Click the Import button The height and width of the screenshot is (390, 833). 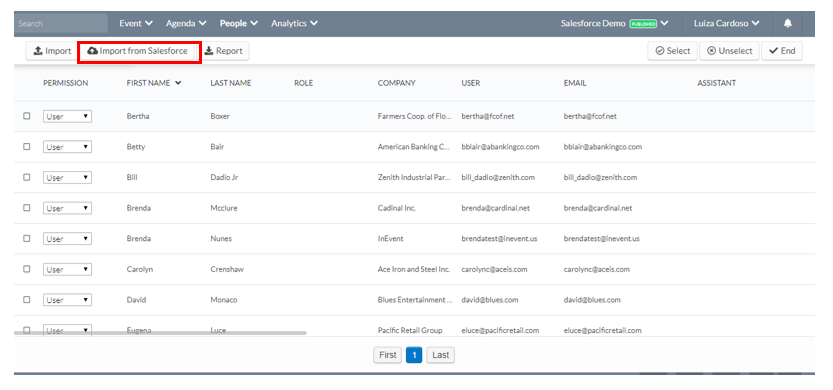tap(52, 51)
